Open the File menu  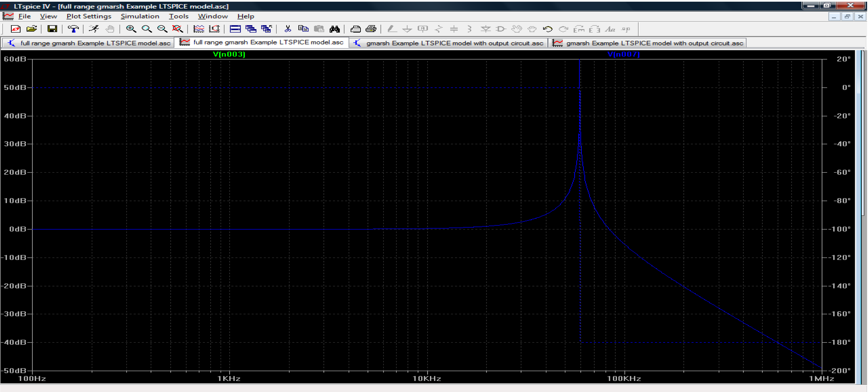click(x=25, y=16)
